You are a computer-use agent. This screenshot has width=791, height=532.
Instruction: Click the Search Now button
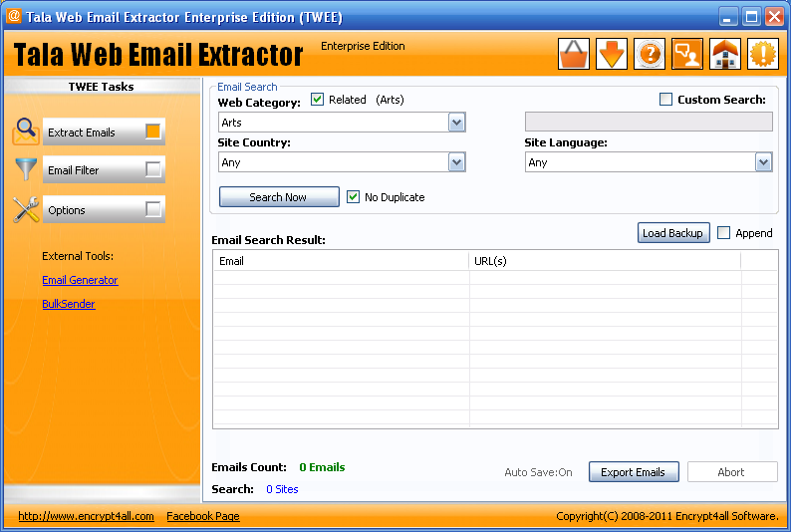[x=279, y=197]
